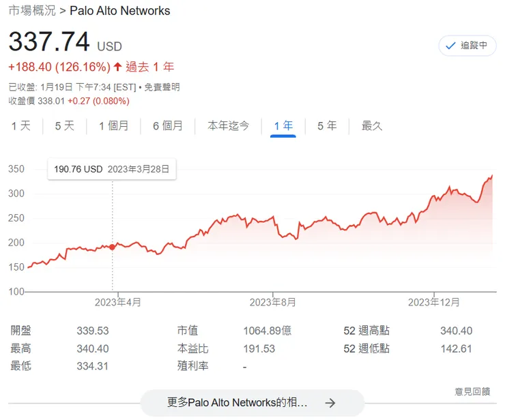Image resolution: width=505 pixels, height=420 pixels.
Task: Click the 190.76 USD chart tooltip
Action: tap(111, 169)
